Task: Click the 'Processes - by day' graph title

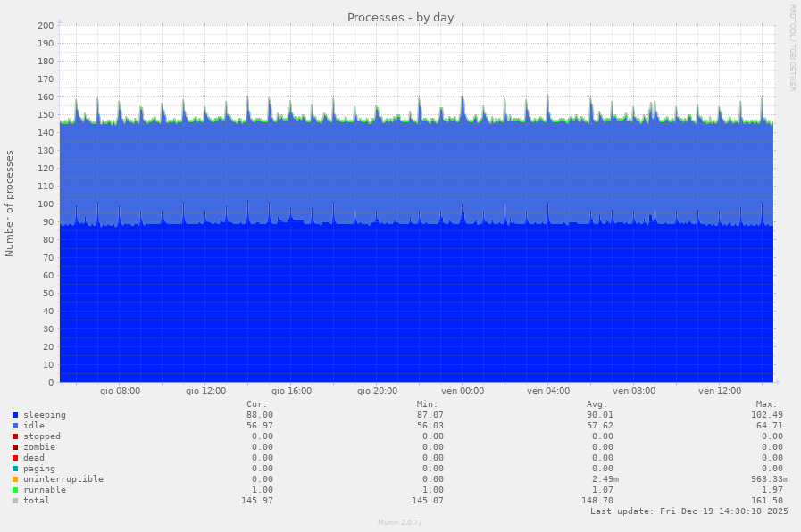Action: point(400,18)
